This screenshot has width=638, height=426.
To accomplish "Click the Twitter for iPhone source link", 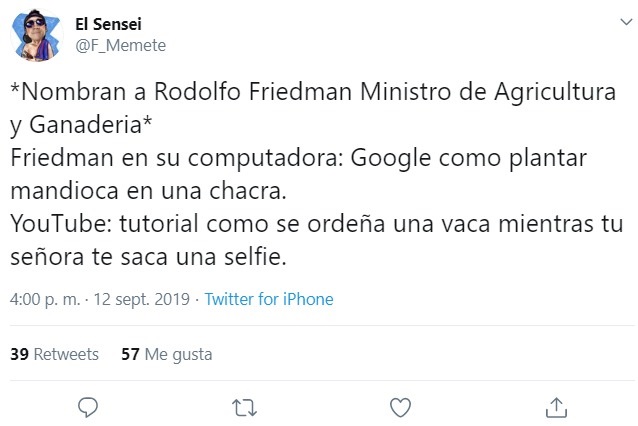I will tap(269, 299).
